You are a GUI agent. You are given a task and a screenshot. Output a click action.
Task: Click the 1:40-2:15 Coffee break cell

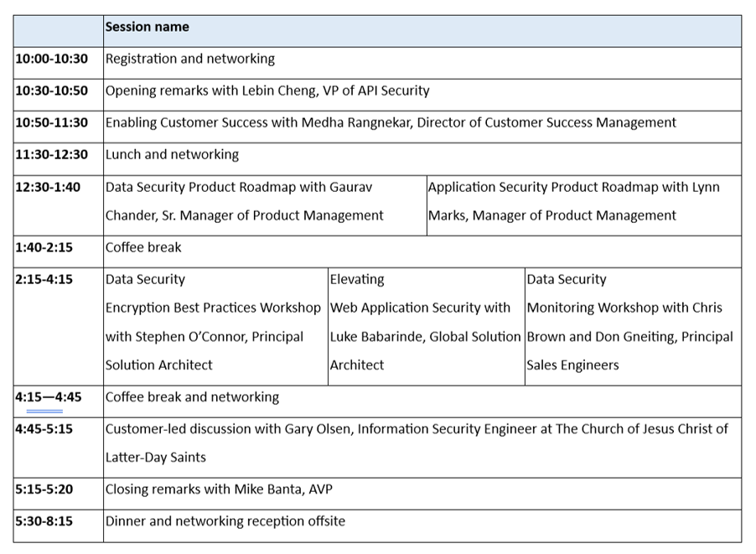point(143,248)
